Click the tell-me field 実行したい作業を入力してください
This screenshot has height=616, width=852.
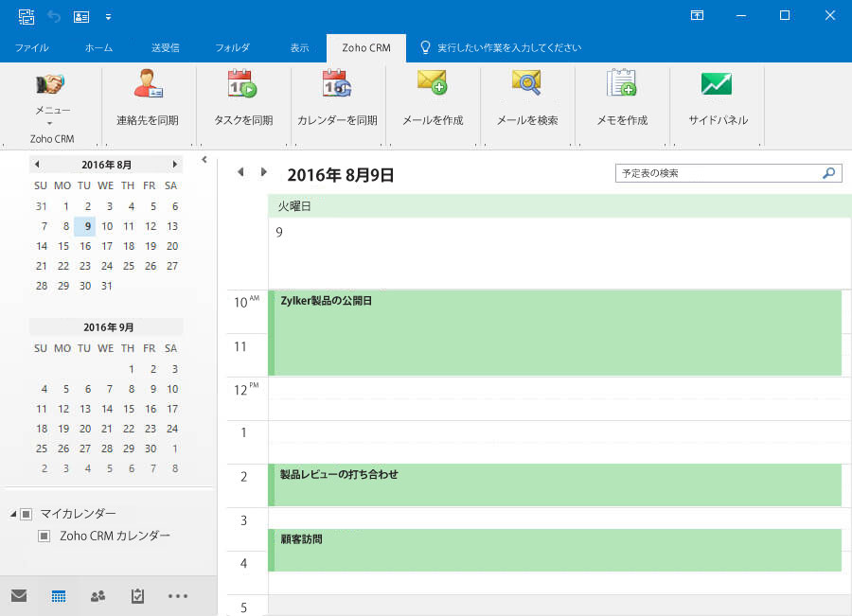point(509,48)
